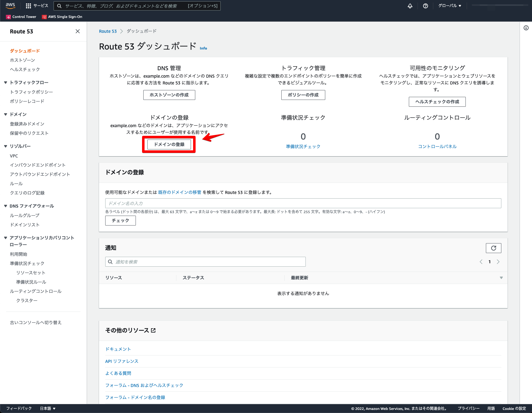Open ドメインリスト in sidebar
Viewport: 532px width, 413px height.
(25, 225)
